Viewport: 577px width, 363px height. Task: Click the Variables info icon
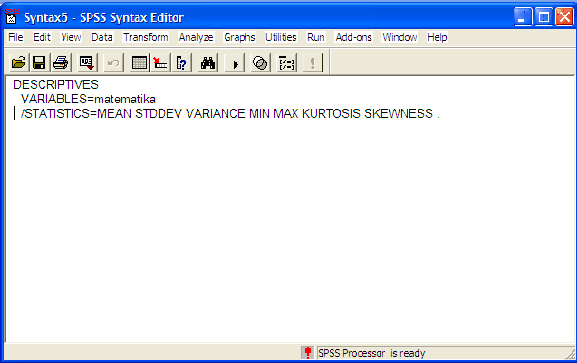160,63
